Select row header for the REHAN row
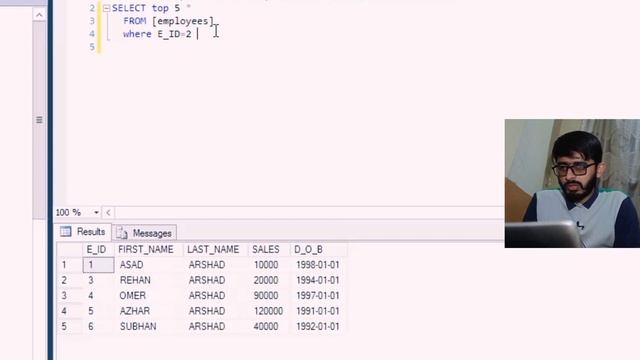 [x=69, y=280]
